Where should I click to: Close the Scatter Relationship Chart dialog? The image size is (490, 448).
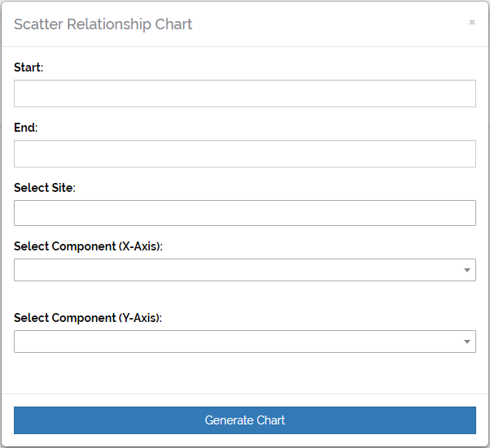pyautogui.click(x=471, y=23)
